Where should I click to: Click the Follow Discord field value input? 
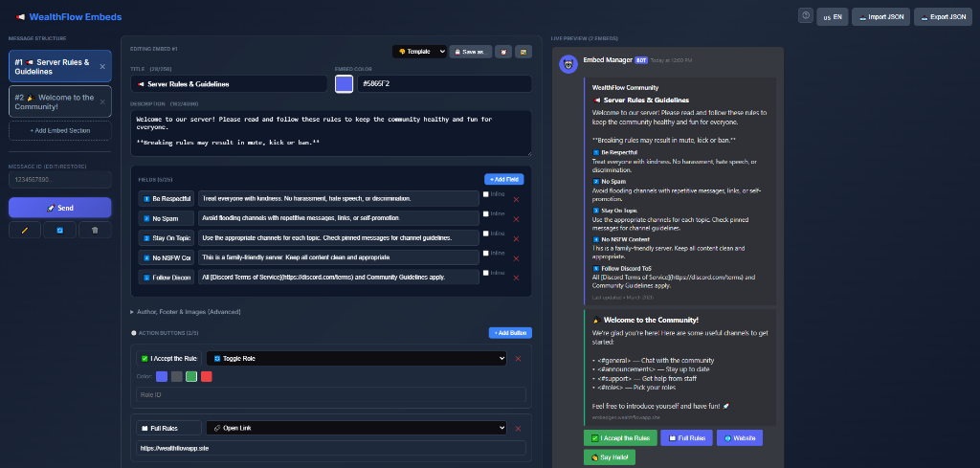pos(338,277)
